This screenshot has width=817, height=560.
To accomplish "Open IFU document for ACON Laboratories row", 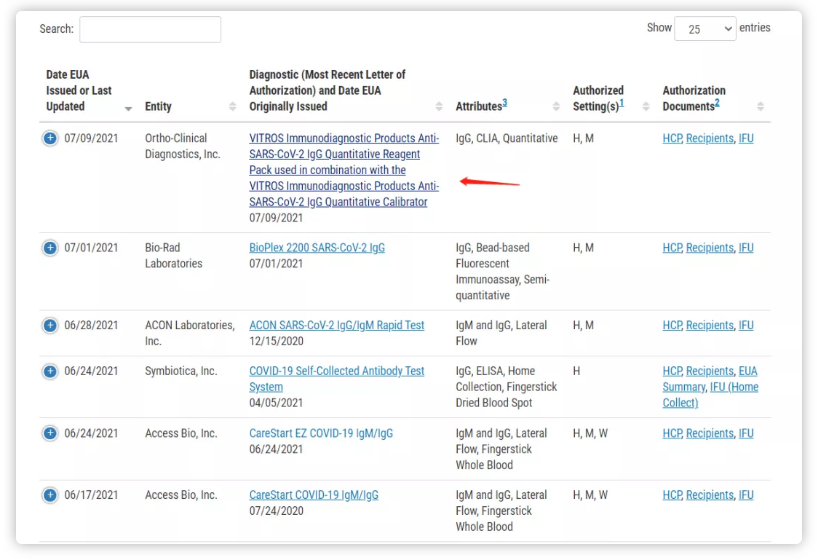I will [x=746, y=326].
